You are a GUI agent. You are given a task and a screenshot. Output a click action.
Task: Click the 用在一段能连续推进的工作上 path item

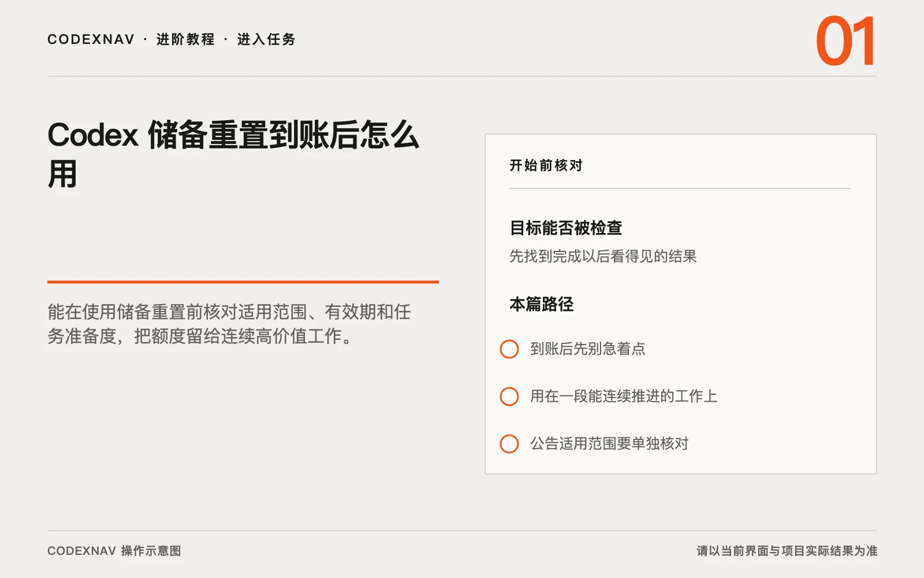pos(624,397)
